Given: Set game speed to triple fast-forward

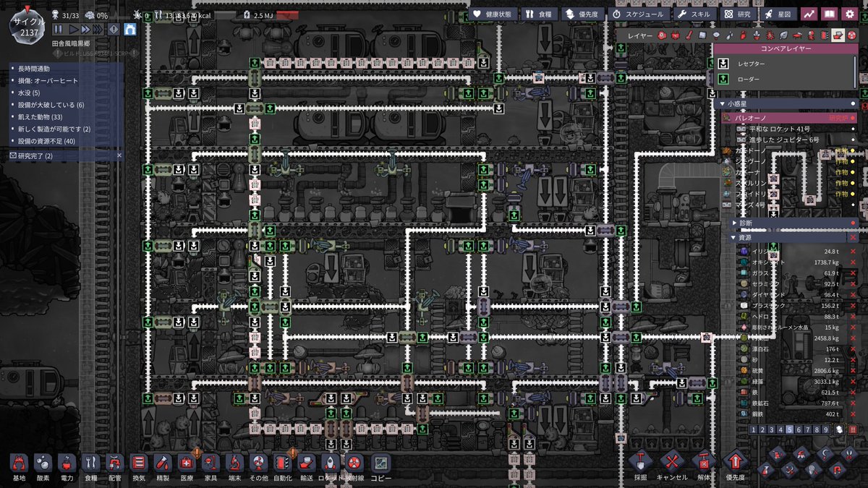Looking at the screenshot, I should (x=98, y=30).
